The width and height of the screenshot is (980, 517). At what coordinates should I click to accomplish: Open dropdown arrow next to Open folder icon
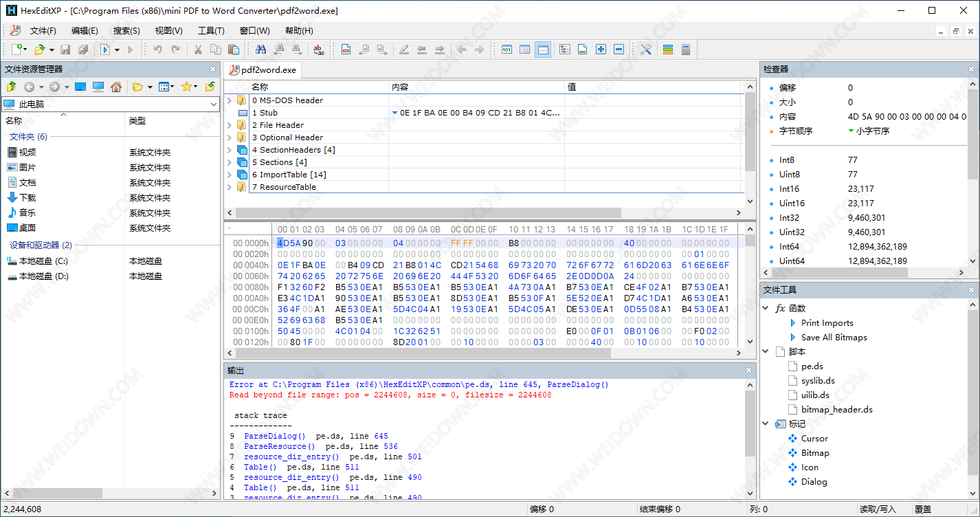(51, 49)
